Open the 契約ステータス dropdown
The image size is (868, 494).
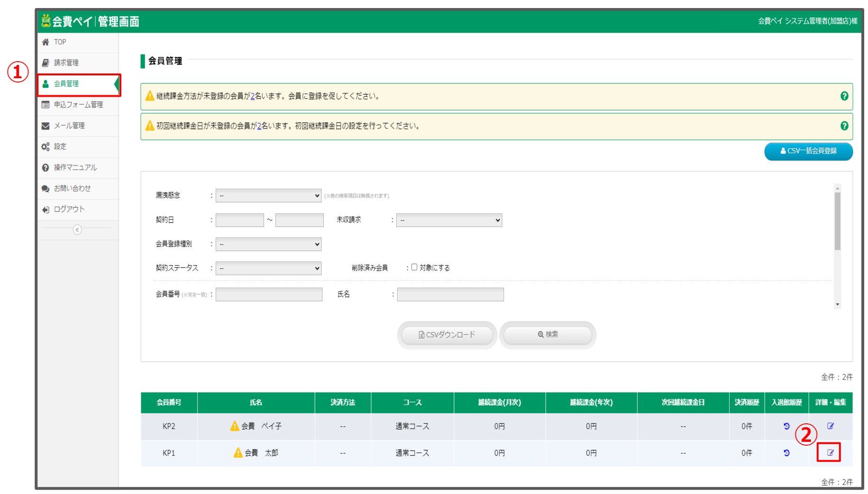pyautogui.click(x=268, y=268)
